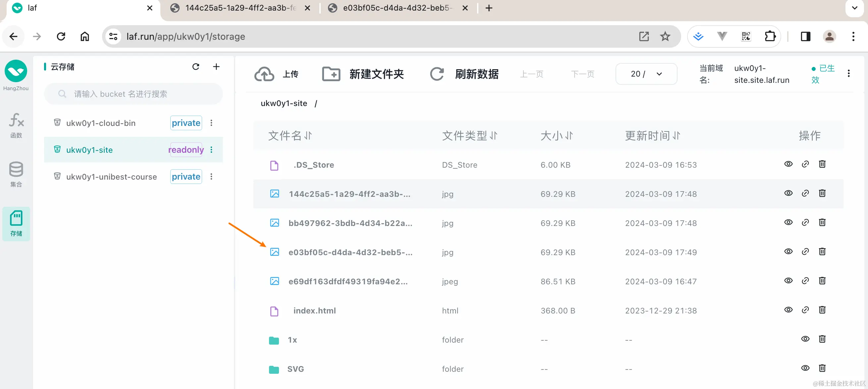Preview the 144c25a5 jpg with eye icon
The width and height of the screenshot is (868, 389).
click(x=788, y=193)
